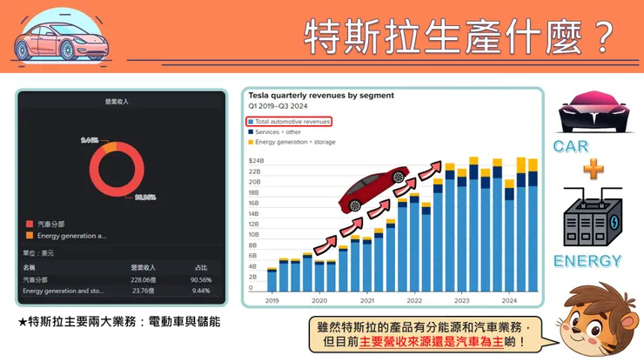Viewport: 644px width, 362px height.
Task: Click the 9.44% table cell
Action: click(x=201, y=291)
